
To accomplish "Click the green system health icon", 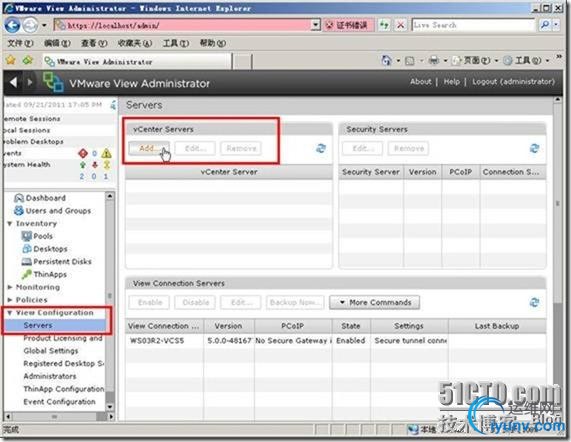I will (83, 165).
